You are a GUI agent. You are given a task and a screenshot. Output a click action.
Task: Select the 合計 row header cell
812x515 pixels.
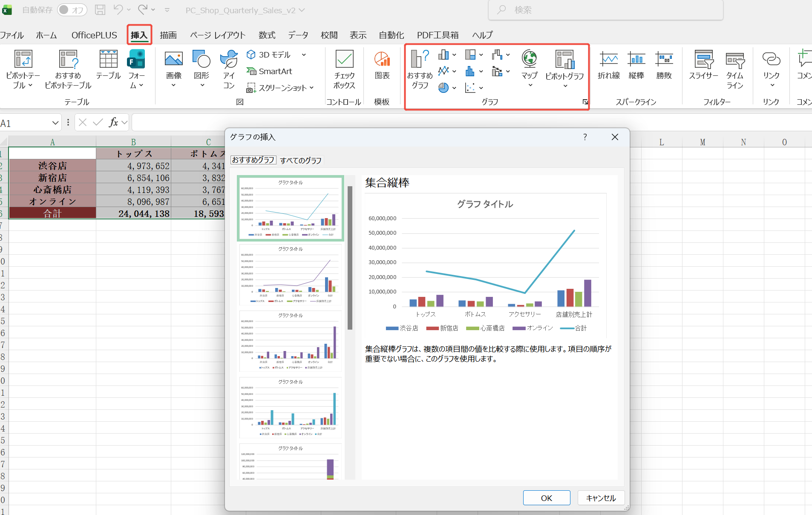pos(52,213)
